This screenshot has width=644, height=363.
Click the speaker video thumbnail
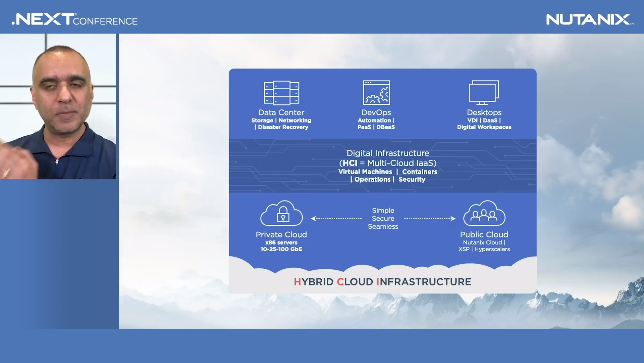58,106
